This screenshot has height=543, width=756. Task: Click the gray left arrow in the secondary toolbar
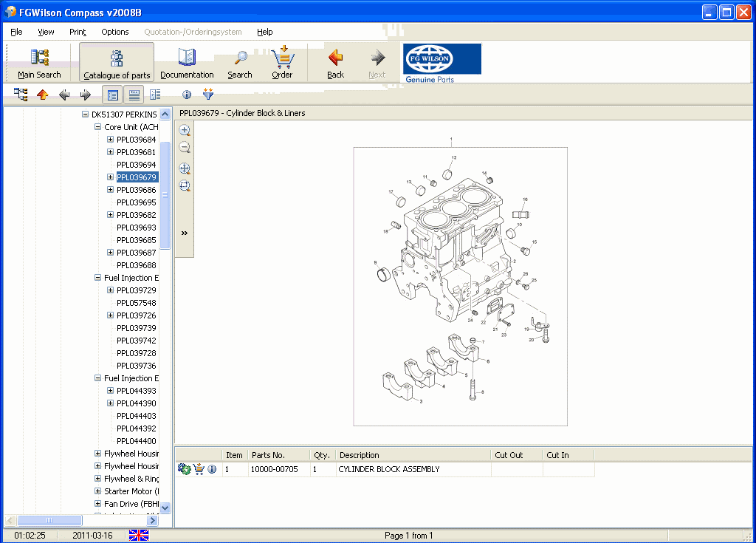(64, 95)
